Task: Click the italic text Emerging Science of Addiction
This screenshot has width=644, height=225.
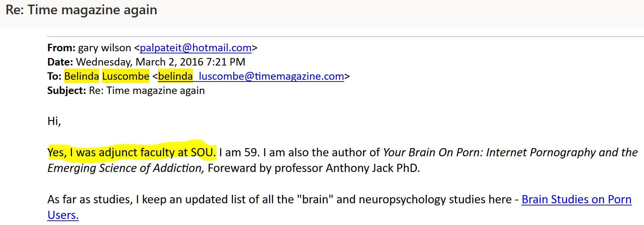Action: [x=126, y=168]
